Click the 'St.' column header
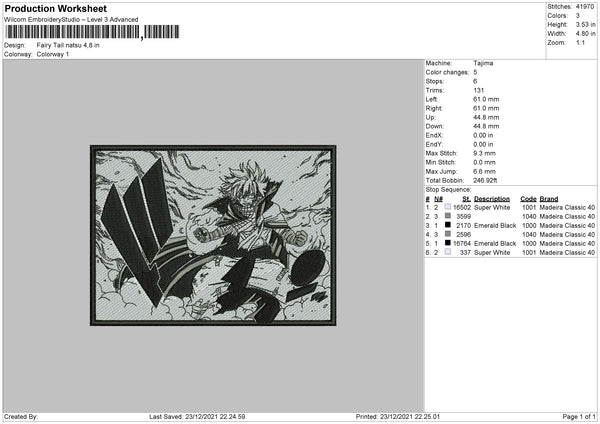This screenshot has width=600, height=424. (x=466, y=199)
